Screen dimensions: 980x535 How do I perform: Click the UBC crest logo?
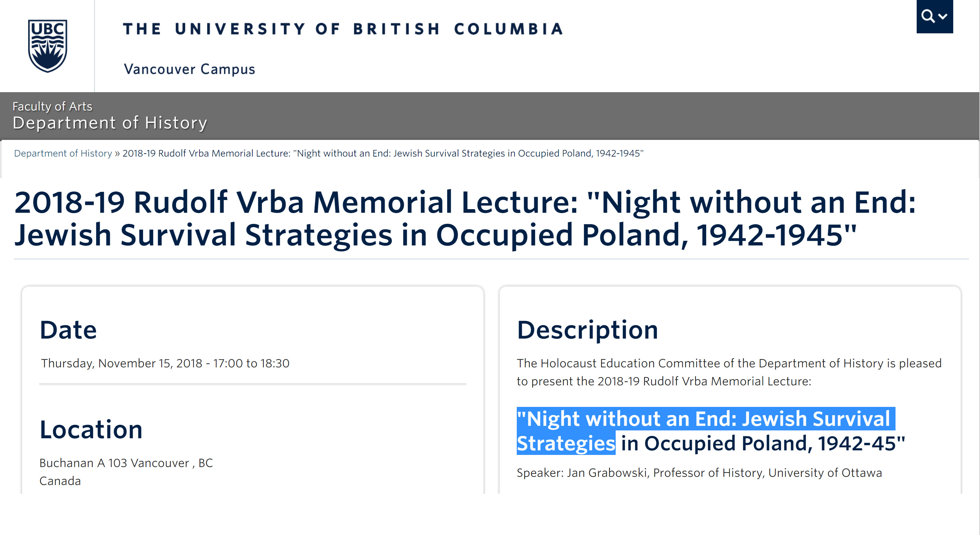pos(48,46)
